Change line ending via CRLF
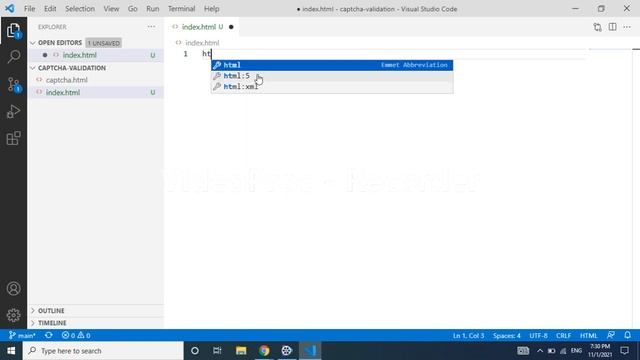The height and width of the screenshot is (360, 640). point(563,336)
